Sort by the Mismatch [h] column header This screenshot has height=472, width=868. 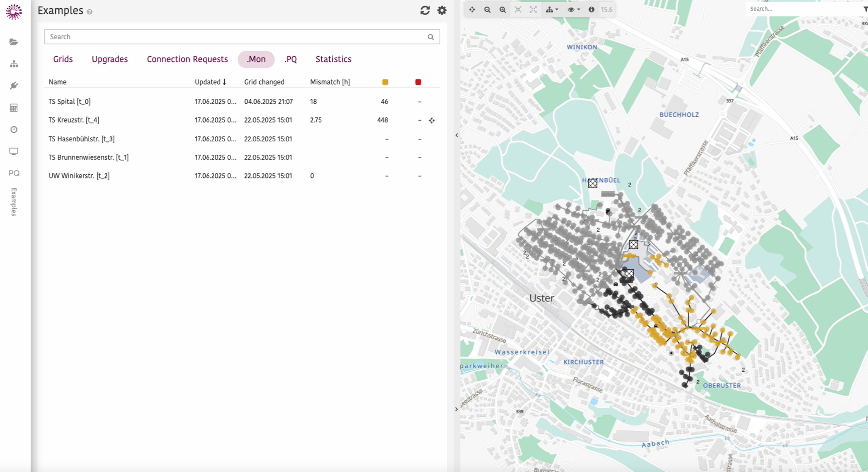(x=330, y=82)
